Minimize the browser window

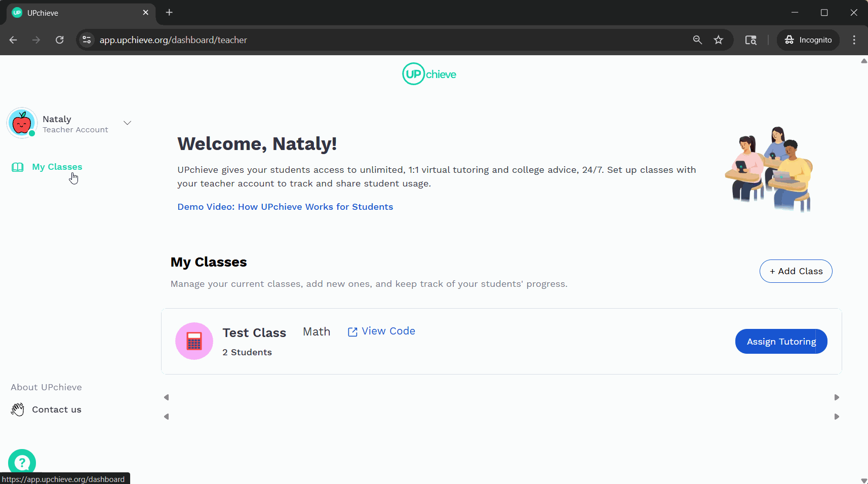(795, 13)
